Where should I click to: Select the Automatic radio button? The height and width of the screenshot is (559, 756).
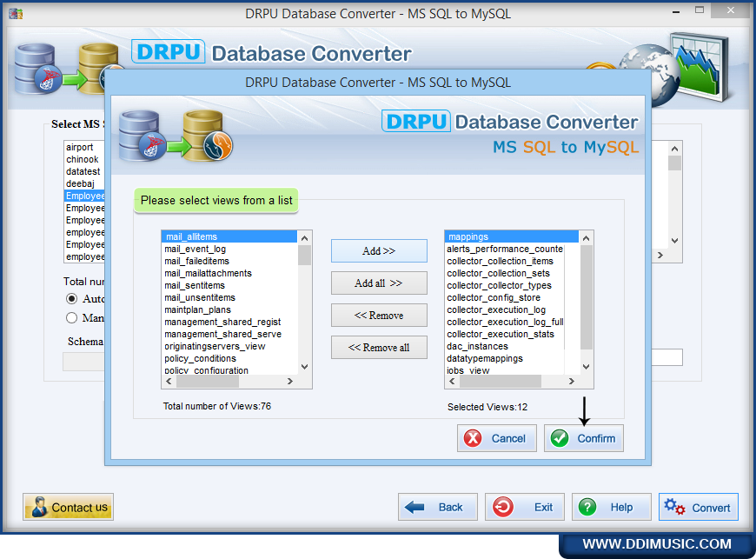coord(71,298)
